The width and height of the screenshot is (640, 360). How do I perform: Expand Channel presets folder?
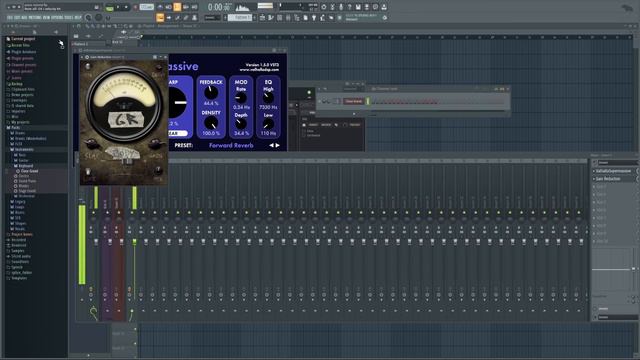click(24, 65)
